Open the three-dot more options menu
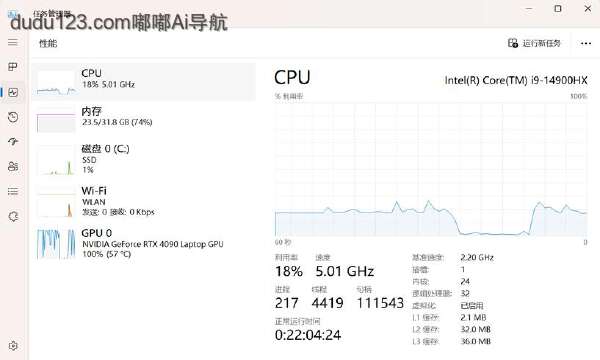 (x=586, y=43)
